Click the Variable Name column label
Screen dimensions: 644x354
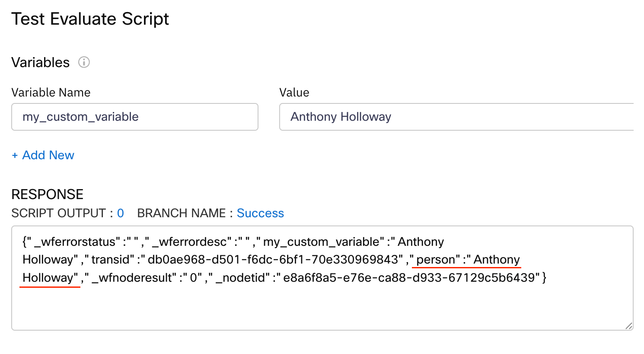51,93
